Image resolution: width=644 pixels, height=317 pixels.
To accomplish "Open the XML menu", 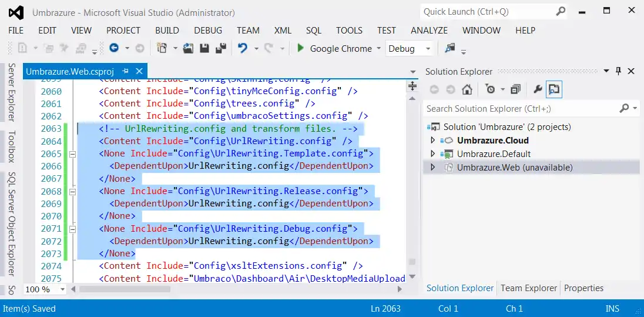I will [283, 31].
